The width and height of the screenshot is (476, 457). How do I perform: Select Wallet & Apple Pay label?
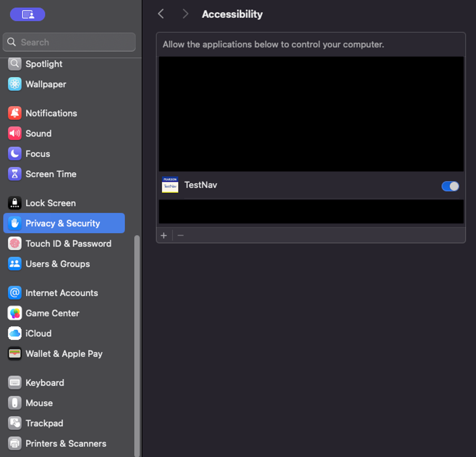(64, 354)
